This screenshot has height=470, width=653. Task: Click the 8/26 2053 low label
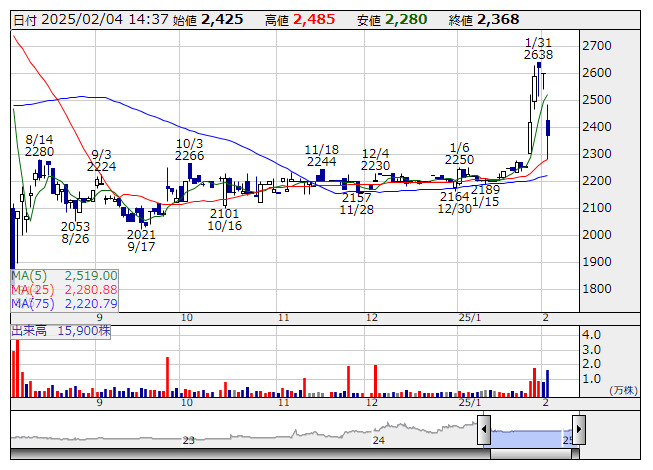pyautogui.click(x=75, y=233)
